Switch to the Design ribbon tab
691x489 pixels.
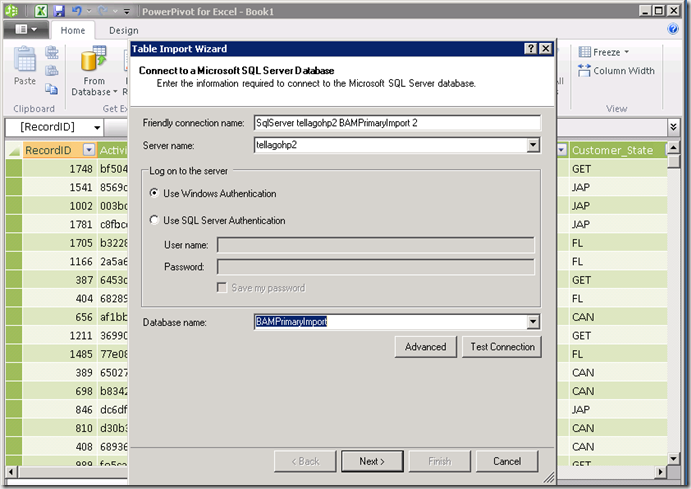123,30
